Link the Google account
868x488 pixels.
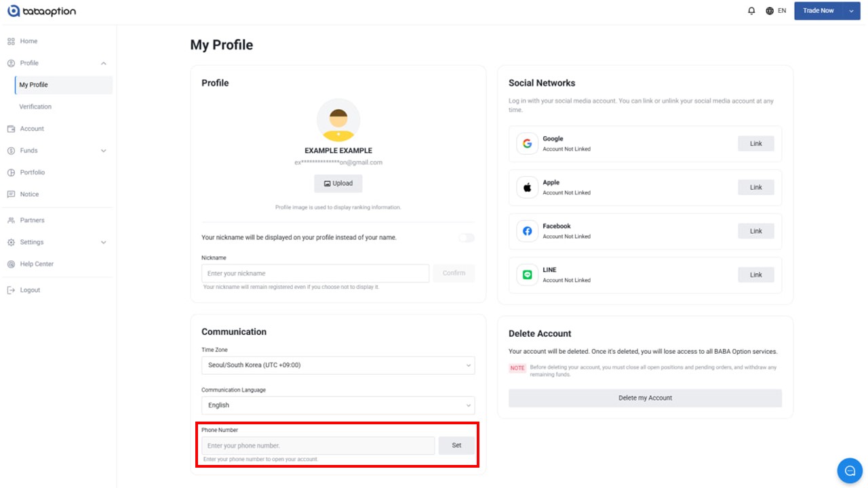point(756,144)
